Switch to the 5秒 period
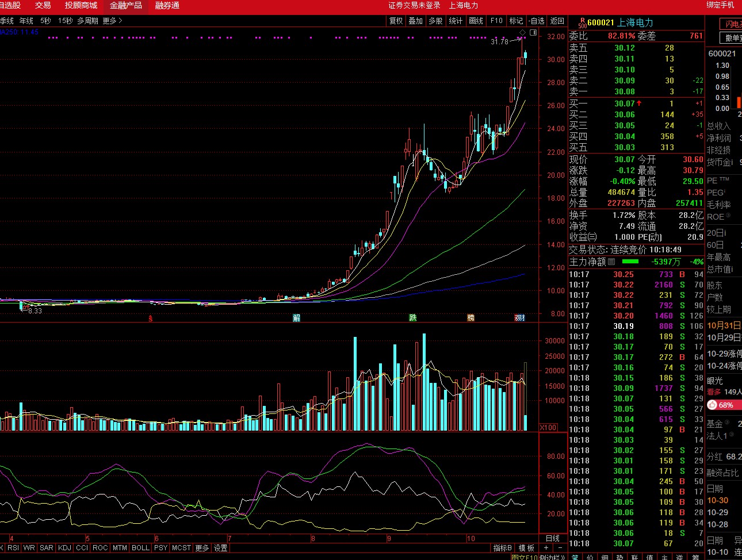Image resolution: width=742 pixels, height=560 pixels. click(45, 21)
